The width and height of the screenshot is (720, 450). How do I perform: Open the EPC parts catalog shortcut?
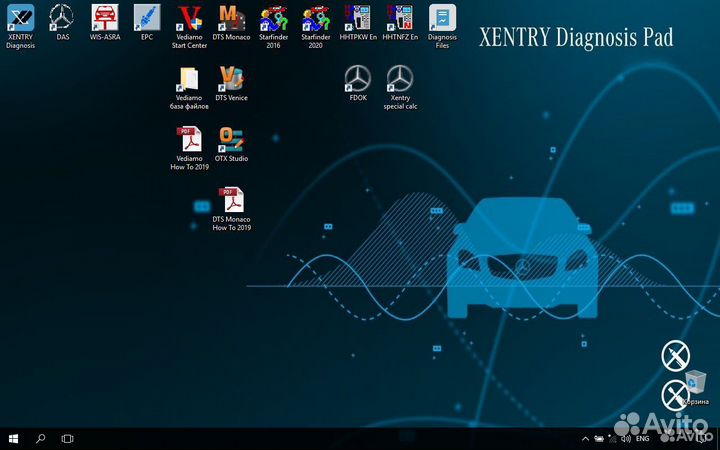click(147, 23)
